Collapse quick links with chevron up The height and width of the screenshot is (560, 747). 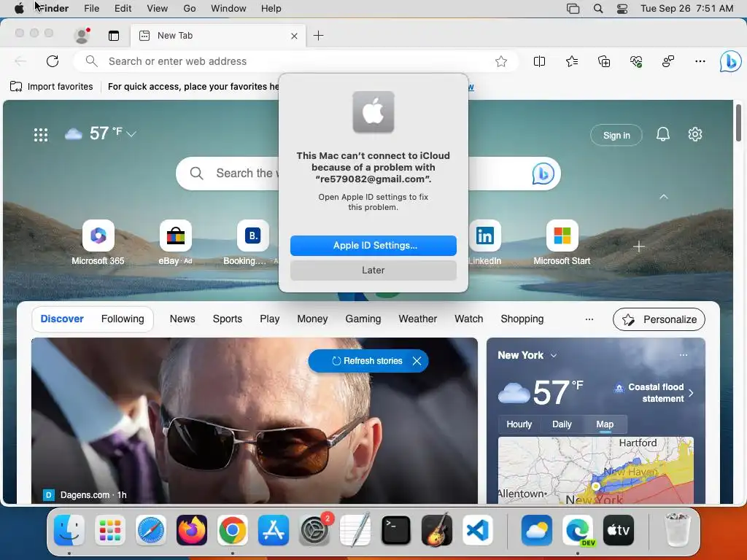(x=664, y=197)
